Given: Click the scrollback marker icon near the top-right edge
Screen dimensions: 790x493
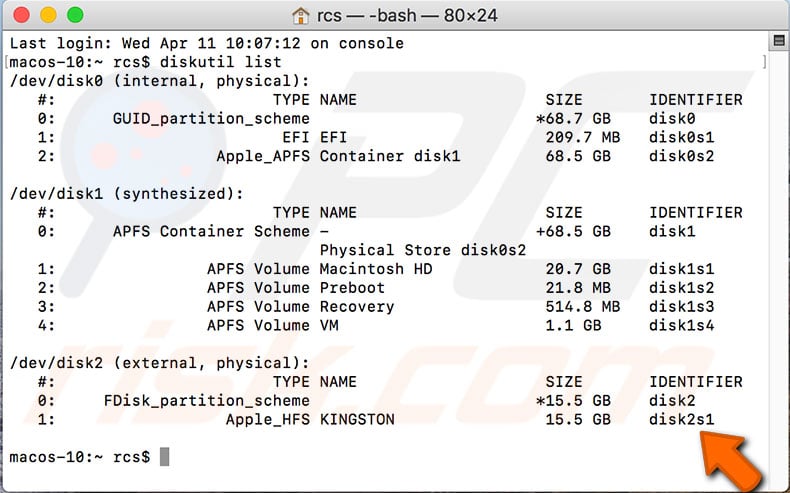Looking at the screenshot, I should (778, 40).
